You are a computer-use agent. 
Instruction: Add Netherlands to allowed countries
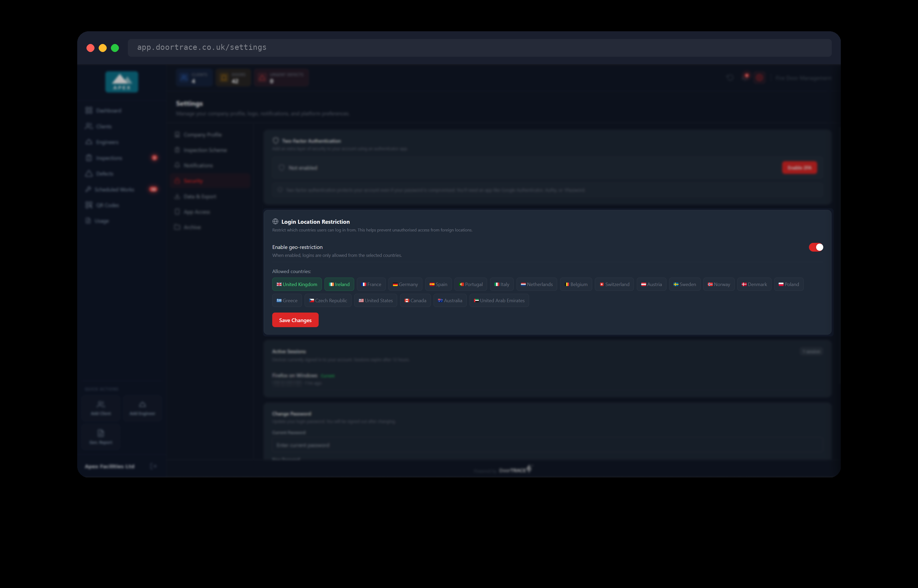tap(537, 284)
